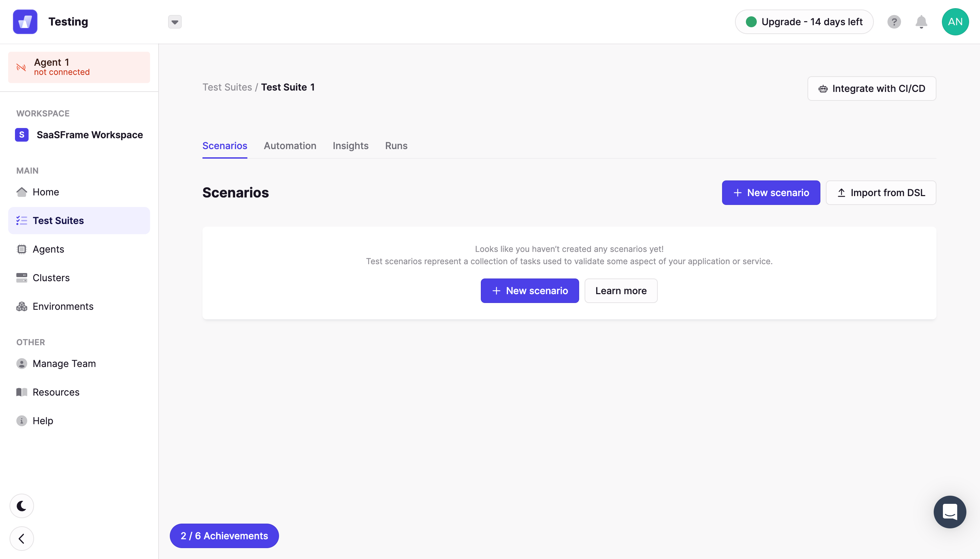Click Integrate with CI/CD button

871,89
